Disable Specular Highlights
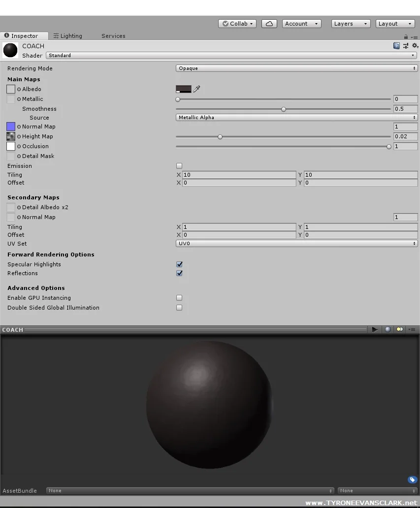 (179, 264)
